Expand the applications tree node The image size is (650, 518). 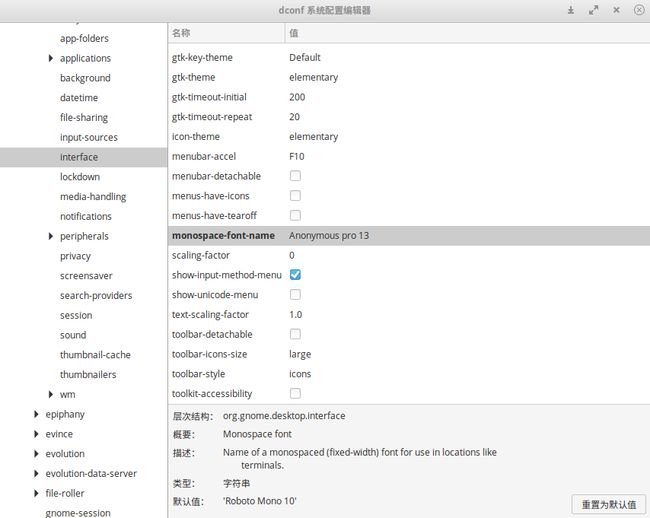[51, 58]
